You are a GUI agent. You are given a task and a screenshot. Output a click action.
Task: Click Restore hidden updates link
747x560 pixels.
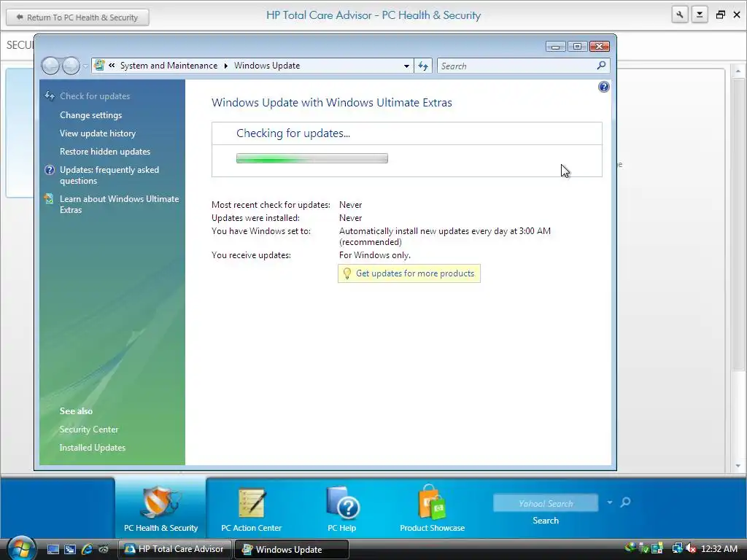click(x=105, y=152)
